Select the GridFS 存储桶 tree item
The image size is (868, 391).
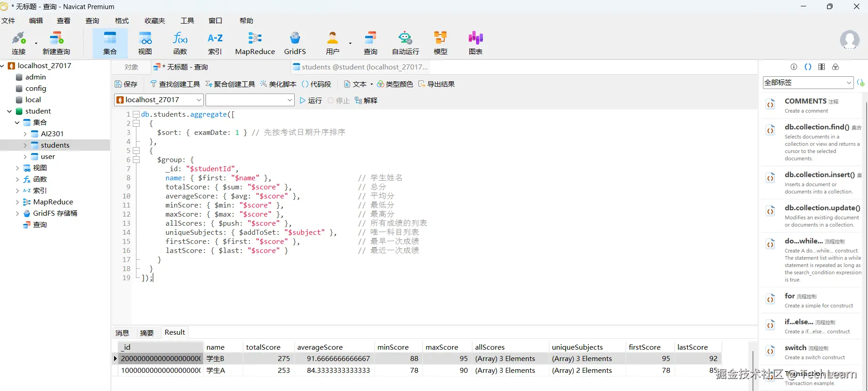(55, 213)
